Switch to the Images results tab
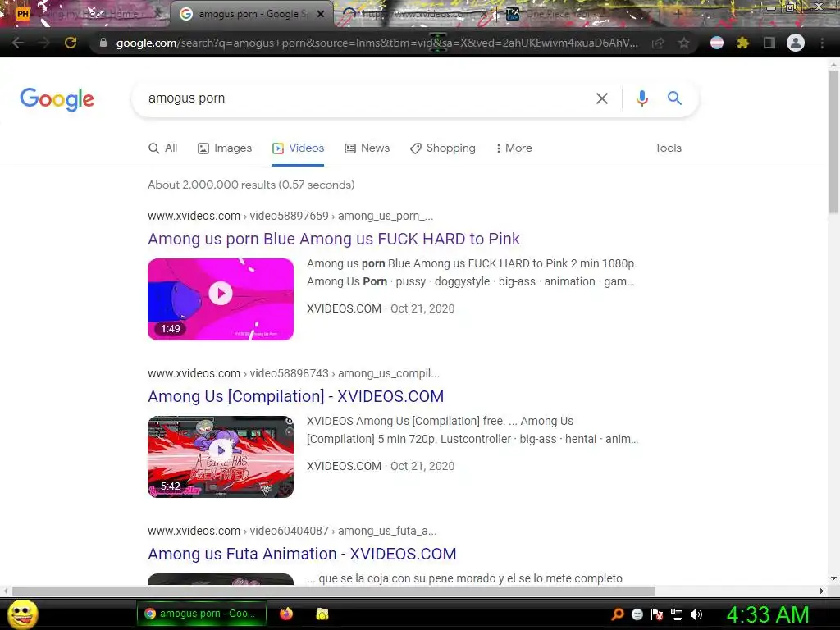This screenshot has width=840, height=630. click(x=225, y=148)
